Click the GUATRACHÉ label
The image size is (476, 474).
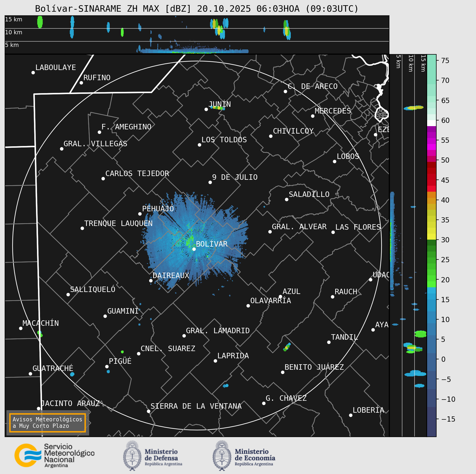pyautogui.click(x=53, y=368)
